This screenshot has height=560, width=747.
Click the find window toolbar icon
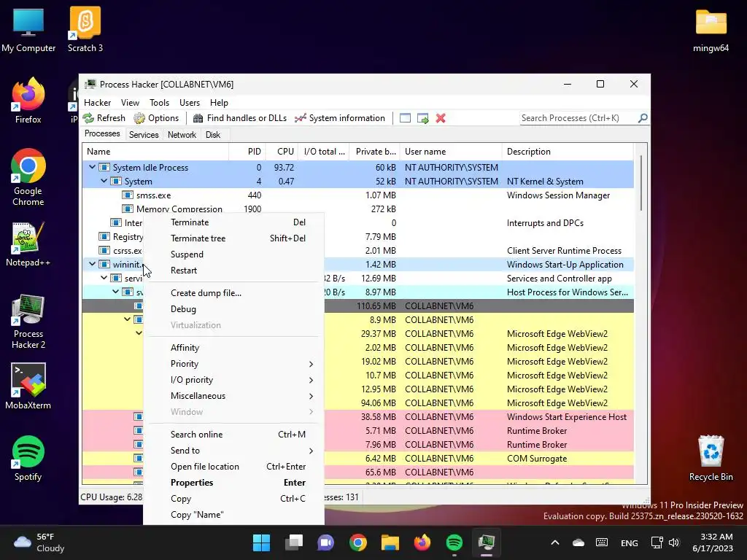[405, 118]
